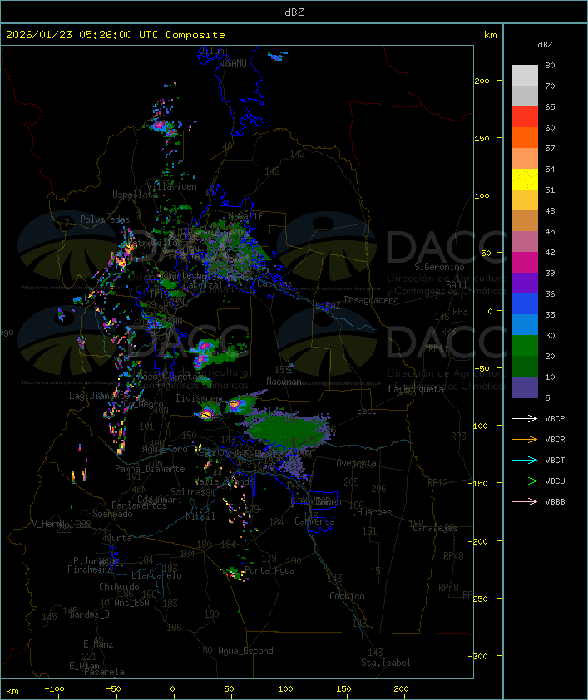
Task: Click the Nacunan place label
Action: (284, 382)
